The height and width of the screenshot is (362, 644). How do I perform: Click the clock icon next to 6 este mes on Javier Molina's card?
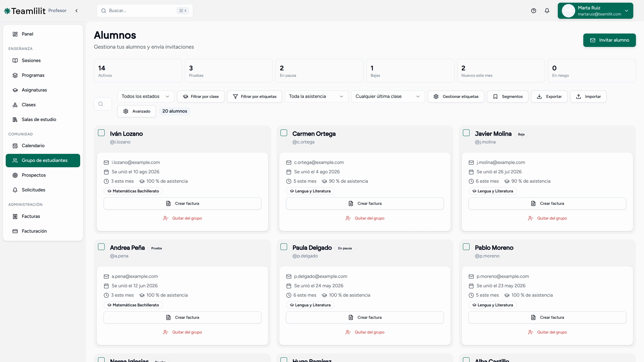tap(471, 181)
